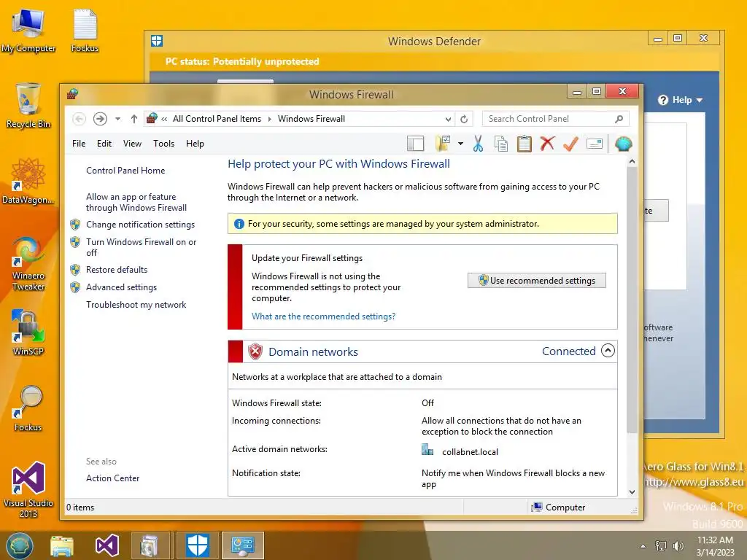Screen dimensions: 747x560
Task: Click collabnet.local domain network entry
Action: pos(470,451)
